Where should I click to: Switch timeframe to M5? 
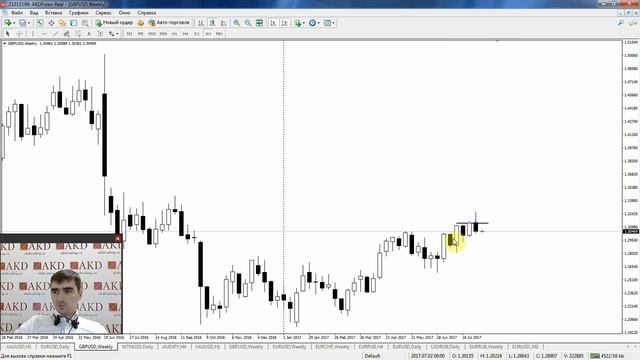coord(140,33)
